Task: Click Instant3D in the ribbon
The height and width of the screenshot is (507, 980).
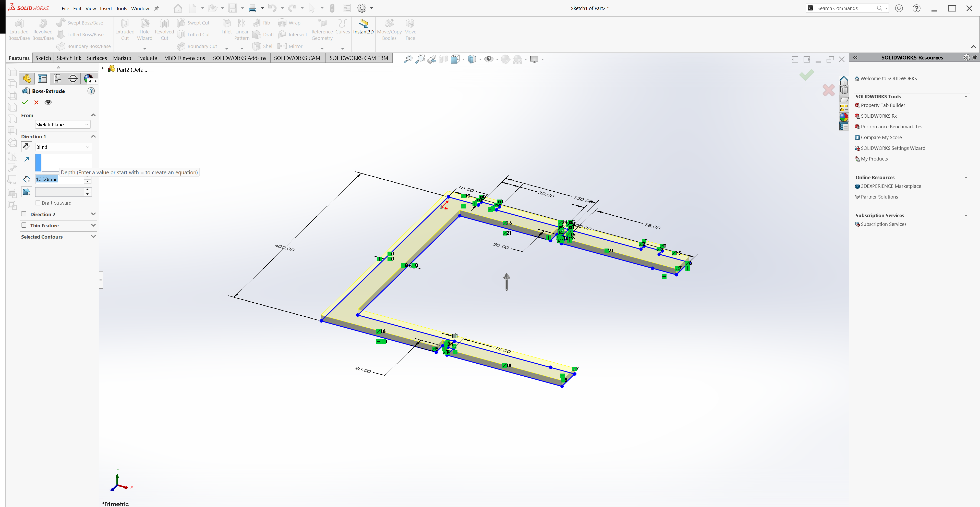Action: [x=363, y=27]
